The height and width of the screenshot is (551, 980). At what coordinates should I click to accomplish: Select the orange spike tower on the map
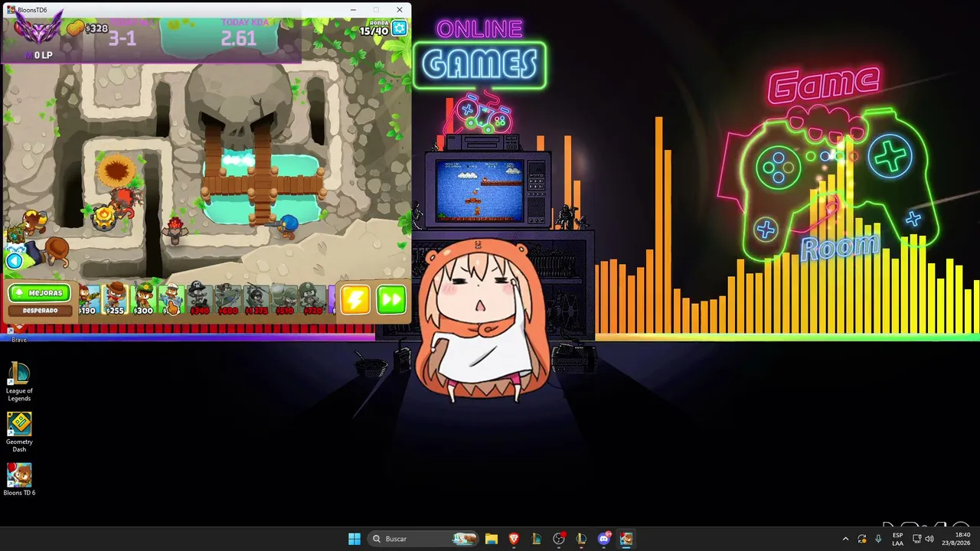click(x=116, y=169)
